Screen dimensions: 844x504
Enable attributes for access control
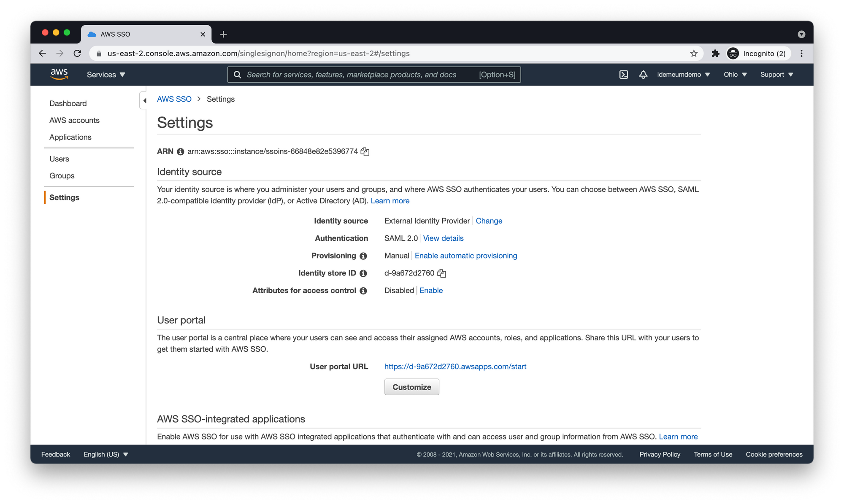point(431,291)
